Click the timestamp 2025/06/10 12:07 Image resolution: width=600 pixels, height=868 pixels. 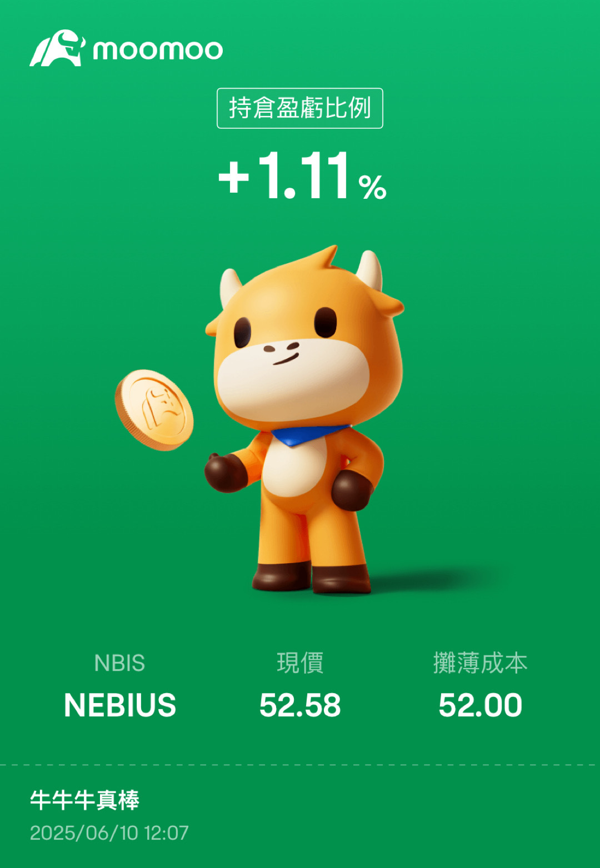click(x=109, y=833)
